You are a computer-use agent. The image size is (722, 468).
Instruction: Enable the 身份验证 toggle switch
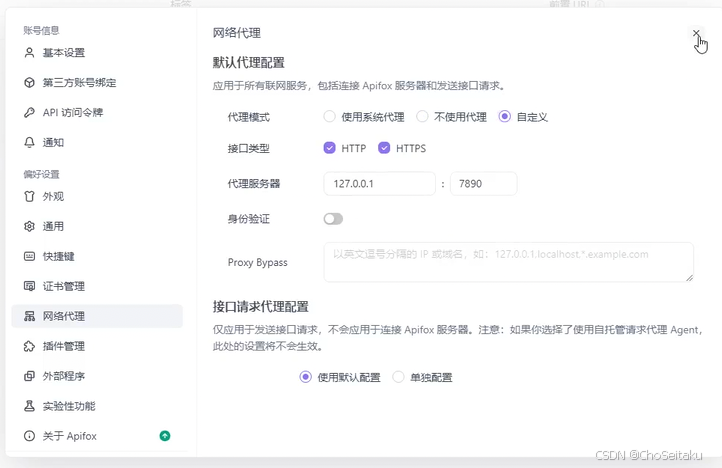click(333, 219)
